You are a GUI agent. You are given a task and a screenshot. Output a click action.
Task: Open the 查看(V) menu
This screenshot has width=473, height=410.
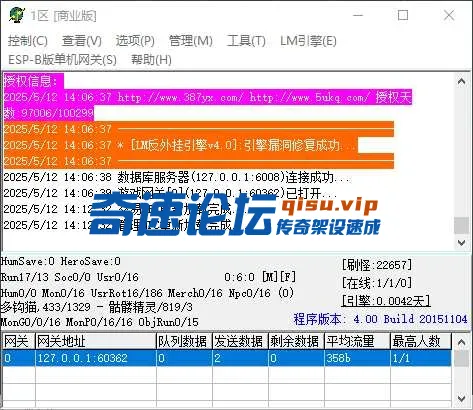pyautogui.click(x=82, y=41)
